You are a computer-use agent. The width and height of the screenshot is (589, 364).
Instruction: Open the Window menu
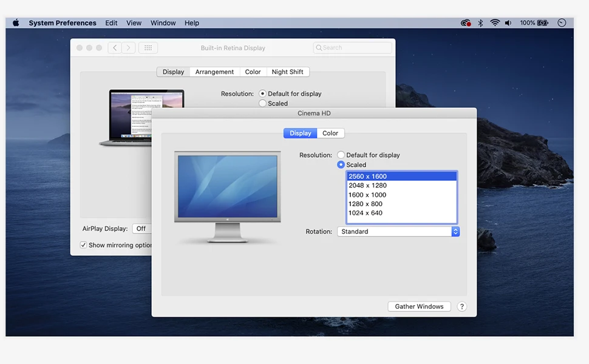(x=163, y=23)
